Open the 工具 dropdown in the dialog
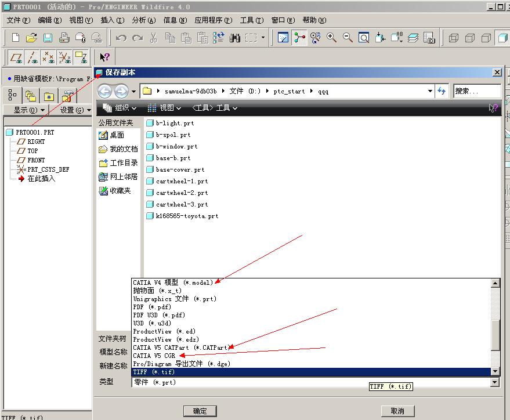Screen dimensions: 510x420 tap(215, 107)
